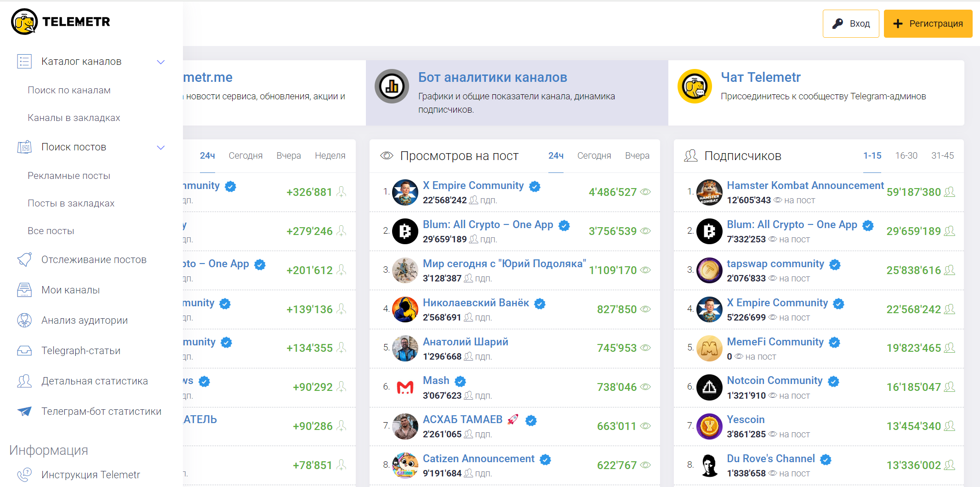The image size is (980, 487).
Task: Click the Детальная статистика person icon
Action: pos(24,381)
